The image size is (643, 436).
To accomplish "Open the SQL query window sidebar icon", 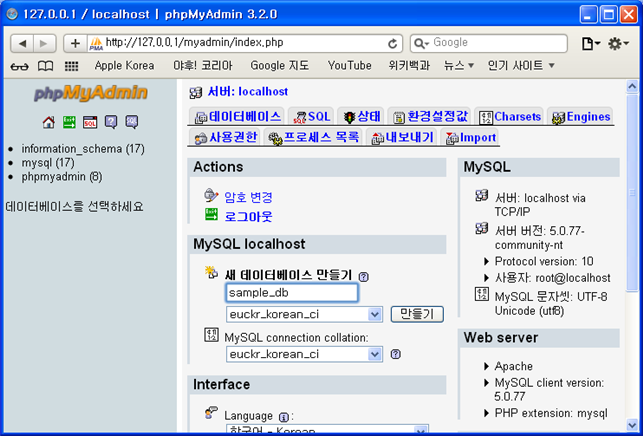I will coord(90,122).
